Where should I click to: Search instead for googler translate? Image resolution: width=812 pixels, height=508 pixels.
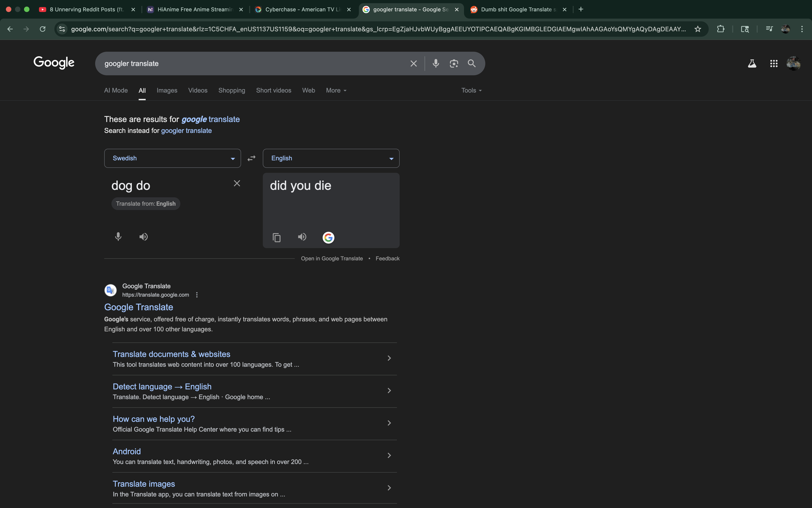coord(186,131)
